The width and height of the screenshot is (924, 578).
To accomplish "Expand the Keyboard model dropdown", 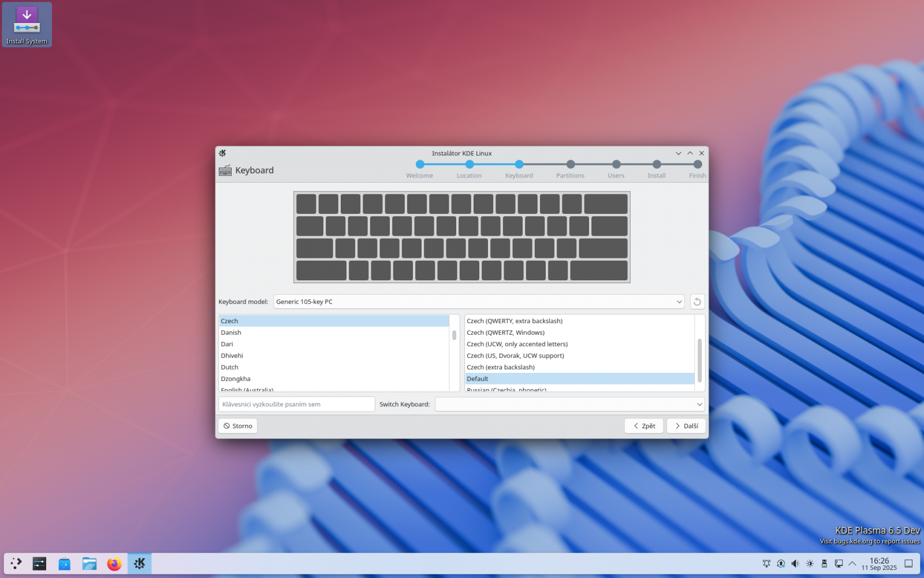I will (x=479, y=302).
